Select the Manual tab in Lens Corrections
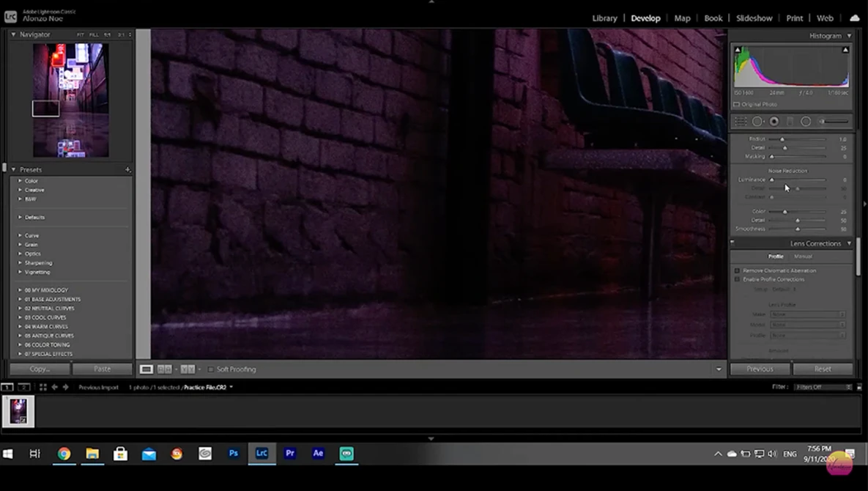868x491 pixels. point(803,256)
